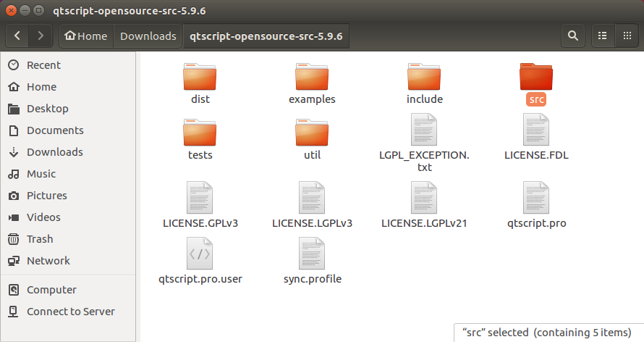Go back with the left arrow
Viewport: 644px width, 342px height.
click(x=17, y=36)
